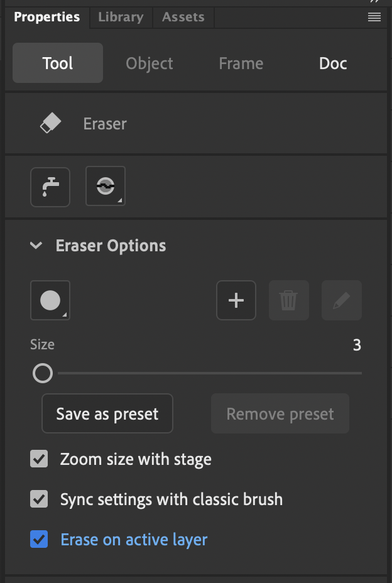Uncheck Sync settings with classic brush
392x583 pixels.
tap(39, 499)
